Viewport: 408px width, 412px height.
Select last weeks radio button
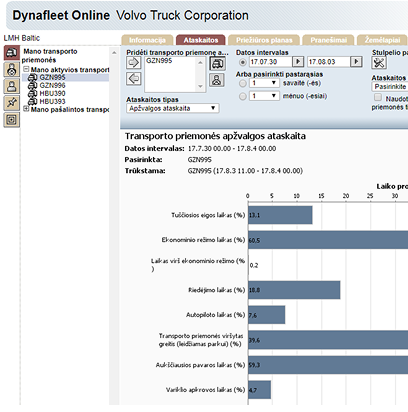pos(243,83)
